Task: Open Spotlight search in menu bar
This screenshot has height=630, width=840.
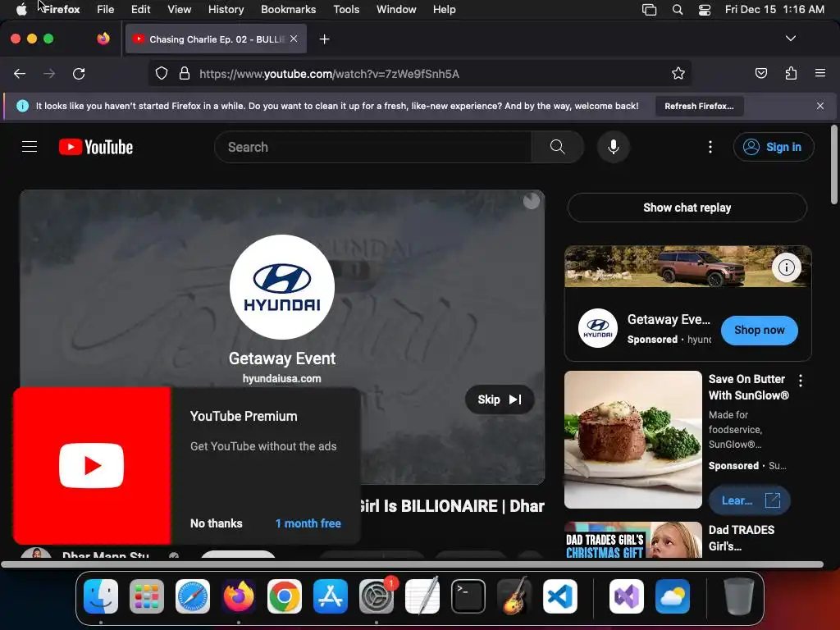Action: 677,10
